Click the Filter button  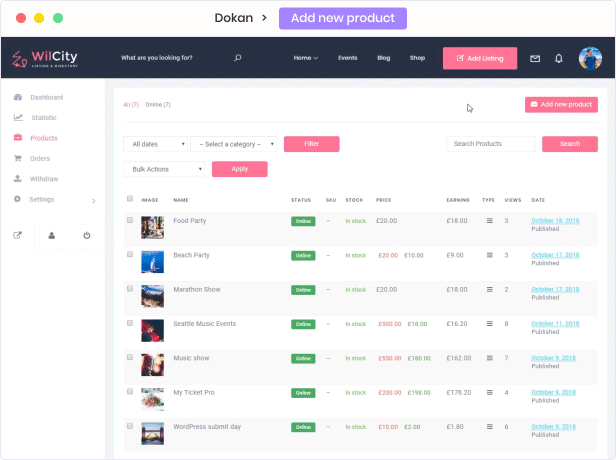(x=312, y=144)
